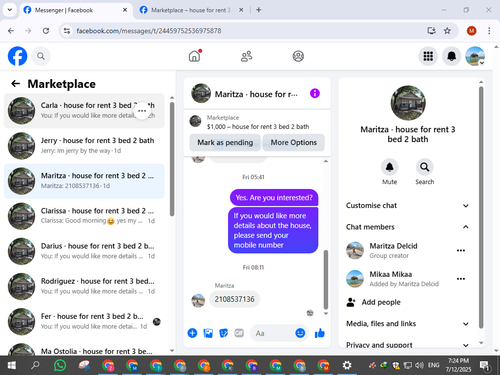Open Windows taskbar search
Image resolution: width=500 pixels, height=375 pixels.
tap(35, 365)
